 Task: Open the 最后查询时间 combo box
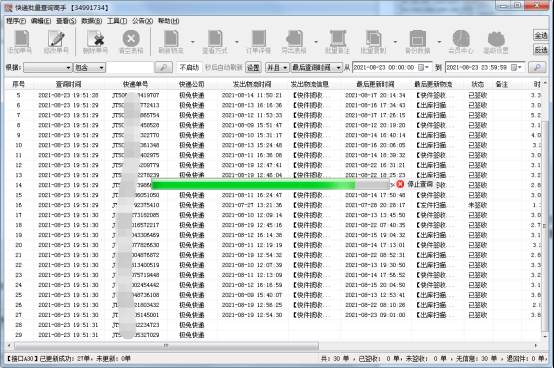coord(317,67)
